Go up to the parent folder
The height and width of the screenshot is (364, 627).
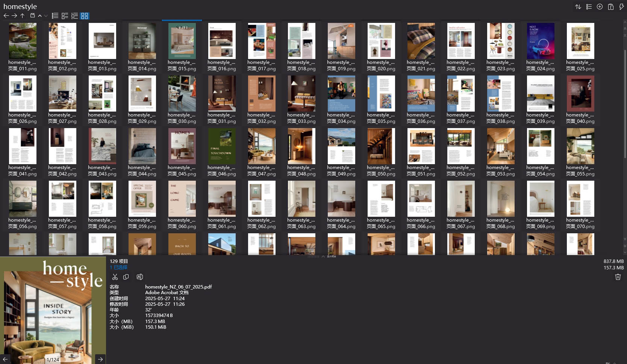click(22, 15)
